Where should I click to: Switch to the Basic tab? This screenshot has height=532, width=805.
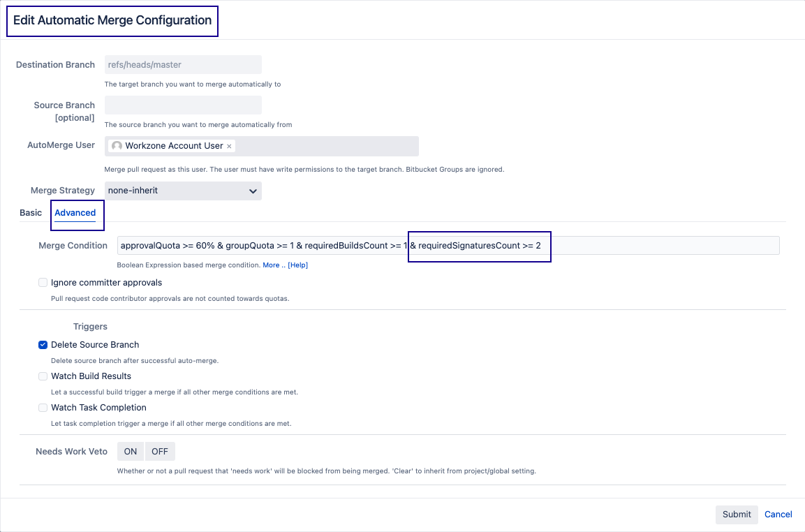31,213
